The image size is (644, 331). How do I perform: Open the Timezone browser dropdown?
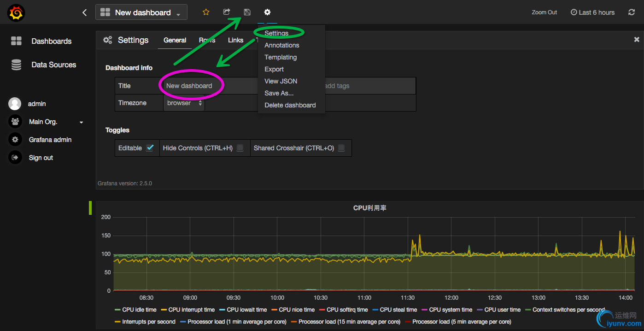coord(184,103)
